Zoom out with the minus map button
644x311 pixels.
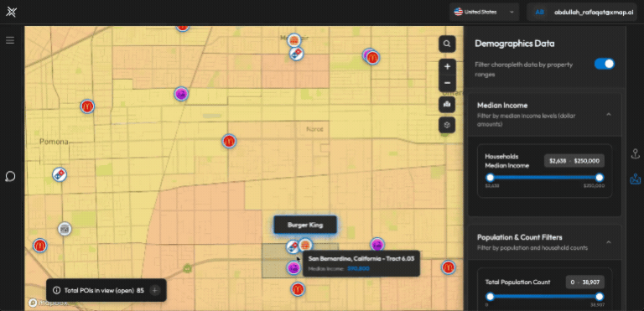click(x=447, y=83)
